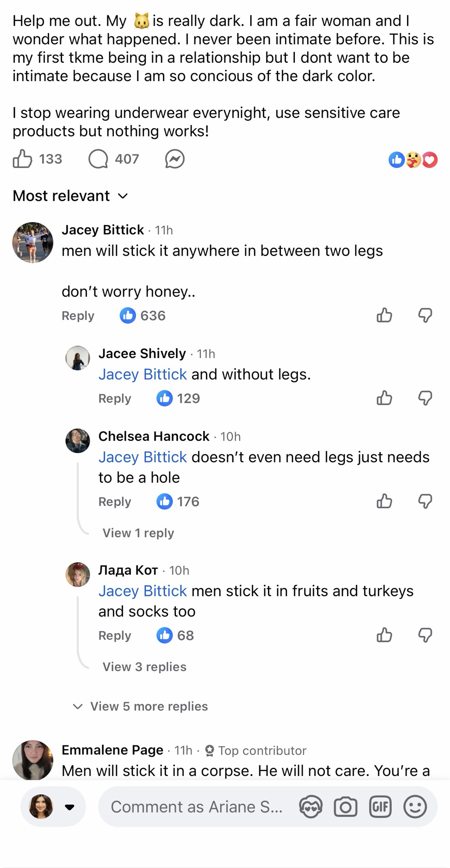Open the GIF picker
This screenshot has height=868, width=450.
click(380, 807)
